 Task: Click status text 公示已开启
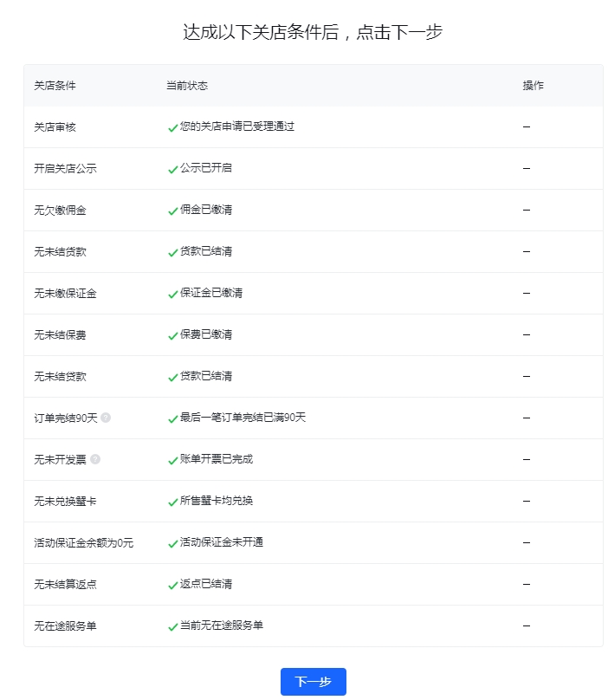click(206, 168)
